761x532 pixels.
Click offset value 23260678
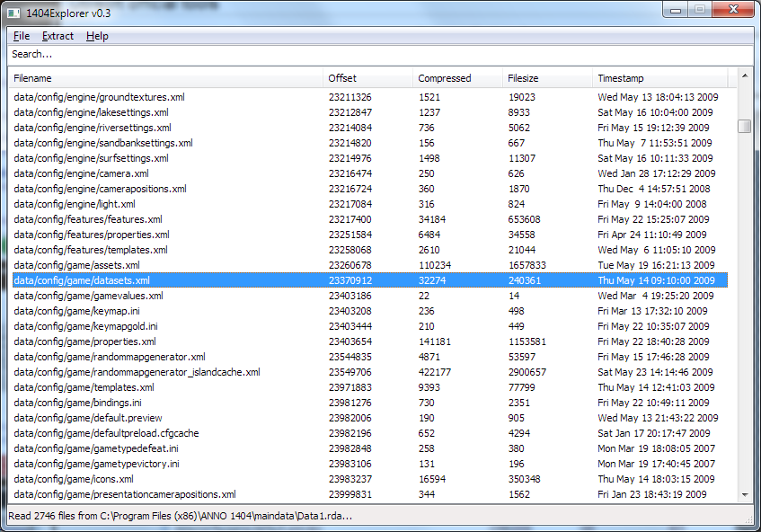pos(350,265)
